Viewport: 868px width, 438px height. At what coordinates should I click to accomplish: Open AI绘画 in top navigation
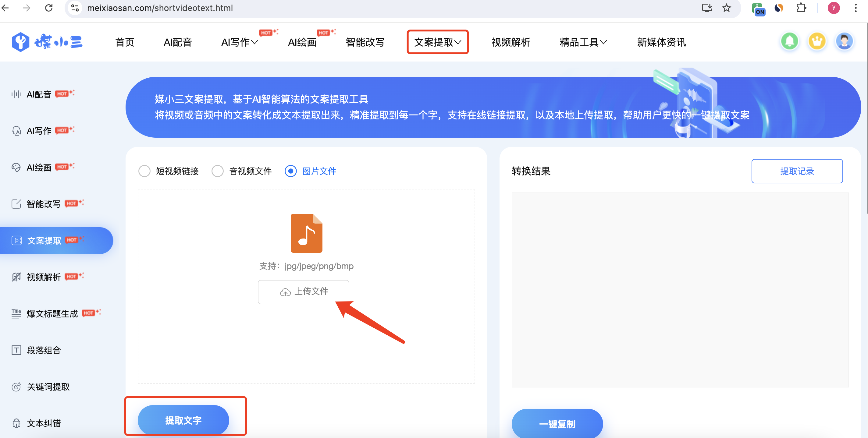click(302, 42)
